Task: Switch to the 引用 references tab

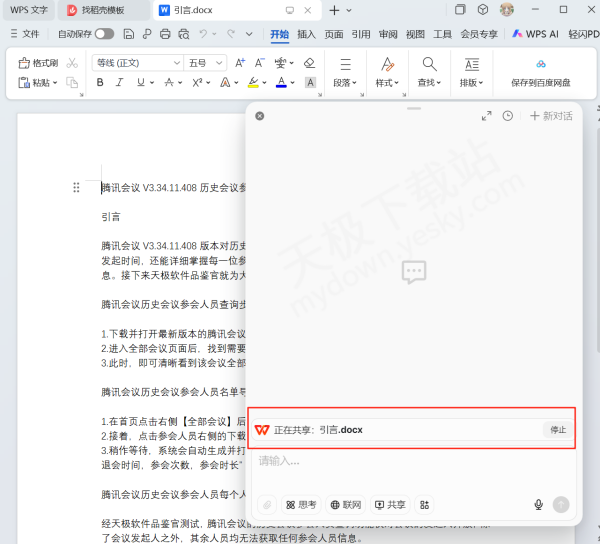Action: (x=361, y=34)
